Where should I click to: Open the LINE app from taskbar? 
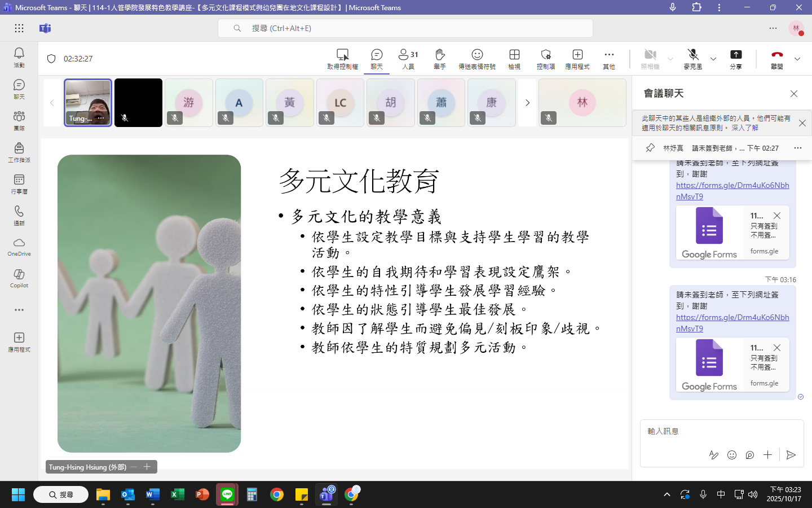[227, 495]
